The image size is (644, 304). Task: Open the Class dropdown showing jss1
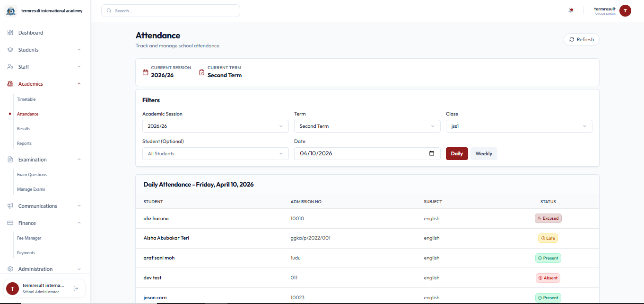pyautogui.click(x=519, y=126)
